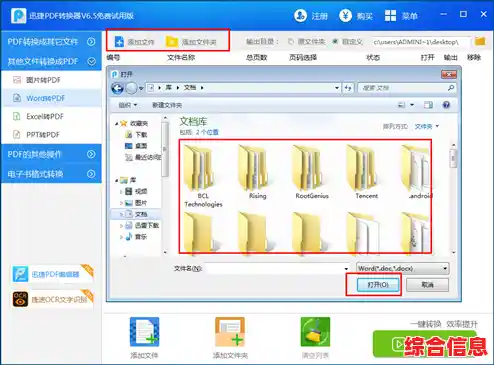Click 下载 in favorites tree

coord(136,135)
